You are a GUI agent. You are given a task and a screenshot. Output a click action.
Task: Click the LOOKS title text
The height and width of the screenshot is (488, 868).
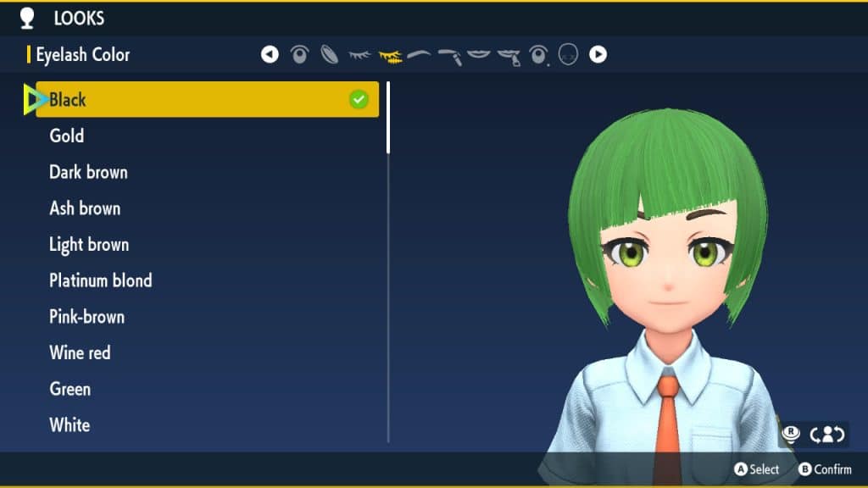click(79, 19)
